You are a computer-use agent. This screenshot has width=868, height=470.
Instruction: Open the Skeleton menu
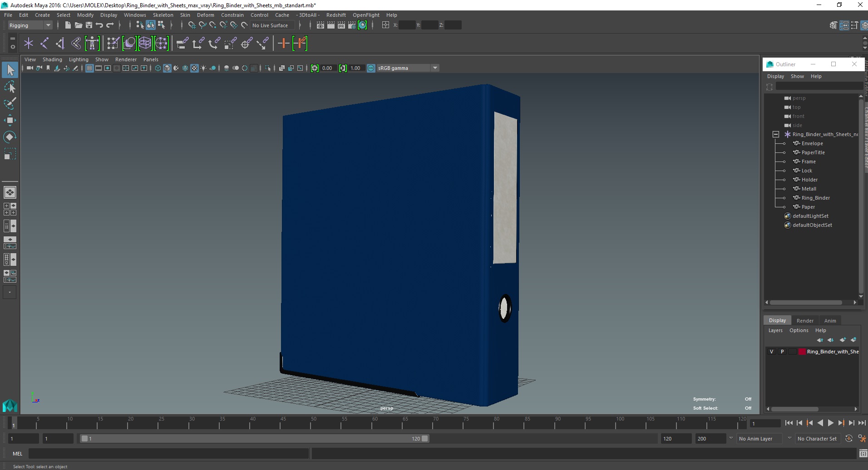coord(163,15)
